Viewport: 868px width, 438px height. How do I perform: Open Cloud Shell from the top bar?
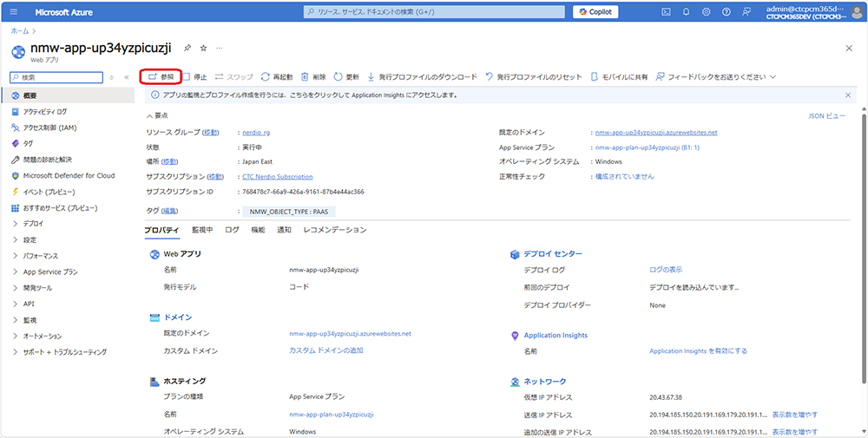(x=667, y=11)
